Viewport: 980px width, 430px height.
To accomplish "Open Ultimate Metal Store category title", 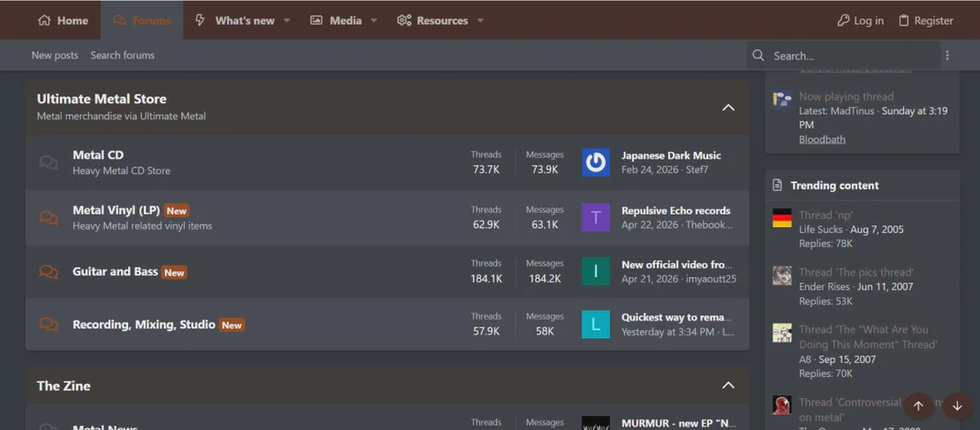I will pyautogui.click(x=102, y=99).
